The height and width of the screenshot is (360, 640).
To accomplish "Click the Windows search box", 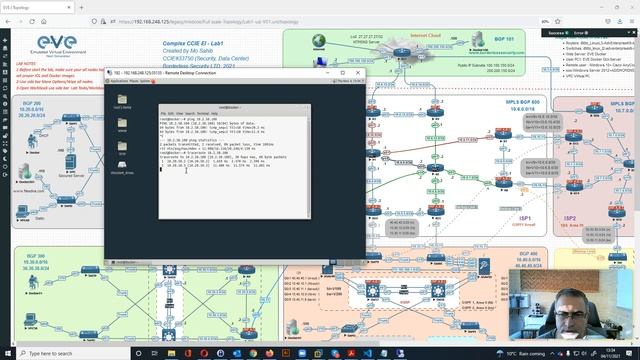I will point(73,353).
